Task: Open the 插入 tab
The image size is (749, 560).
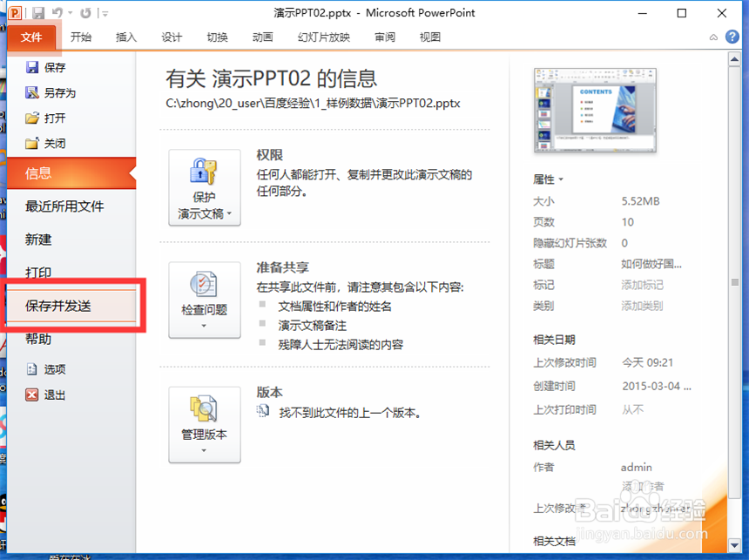Action: [126, 37]
